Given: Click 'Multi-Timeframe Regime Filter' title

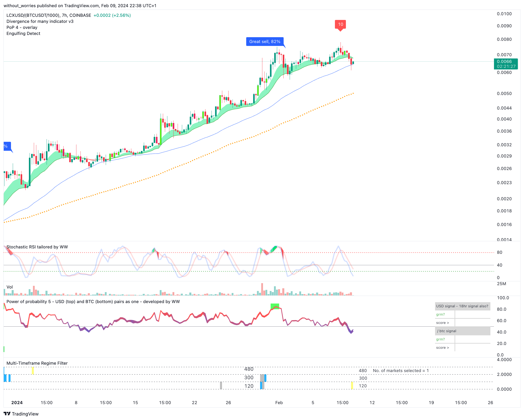Looking at the screenshot, I should (37, 363).
